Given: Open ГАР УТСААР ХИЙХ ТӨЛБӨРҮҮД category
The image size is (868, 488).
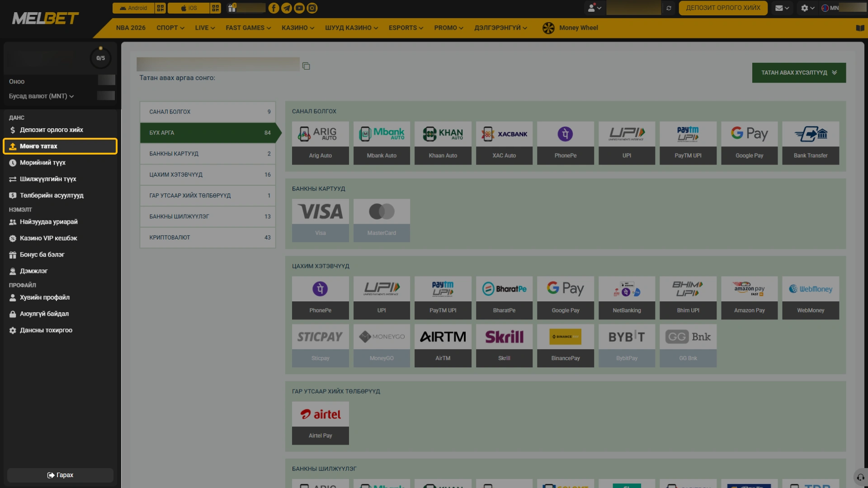Looking at the screenshot, I should click(208, 196).
